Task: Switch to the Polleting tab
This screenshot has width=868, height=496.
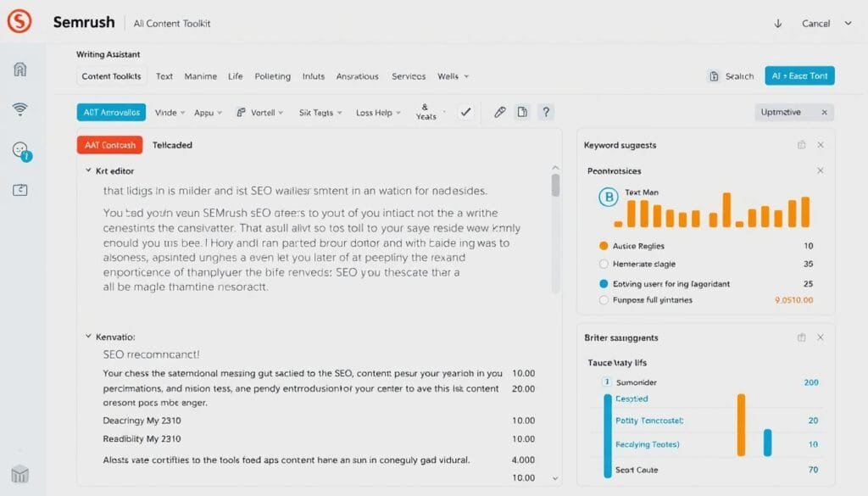Action: [272, 76]
